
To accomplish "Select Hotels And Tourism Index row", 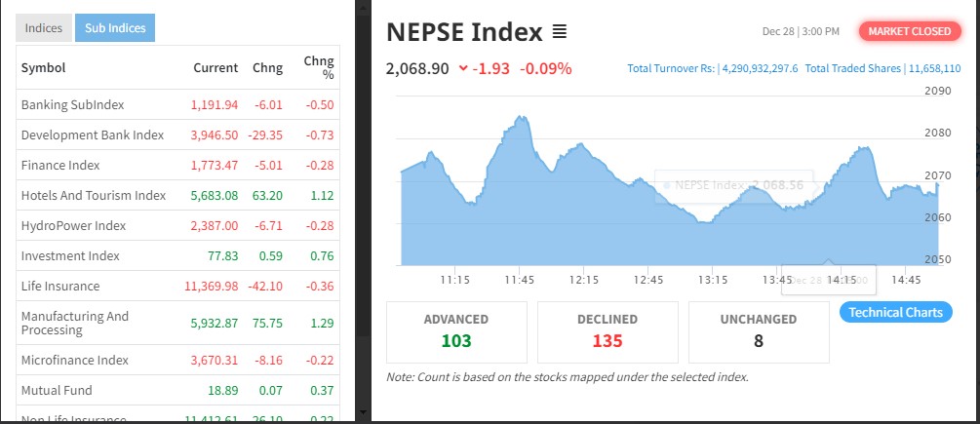I will coord(94,195).
